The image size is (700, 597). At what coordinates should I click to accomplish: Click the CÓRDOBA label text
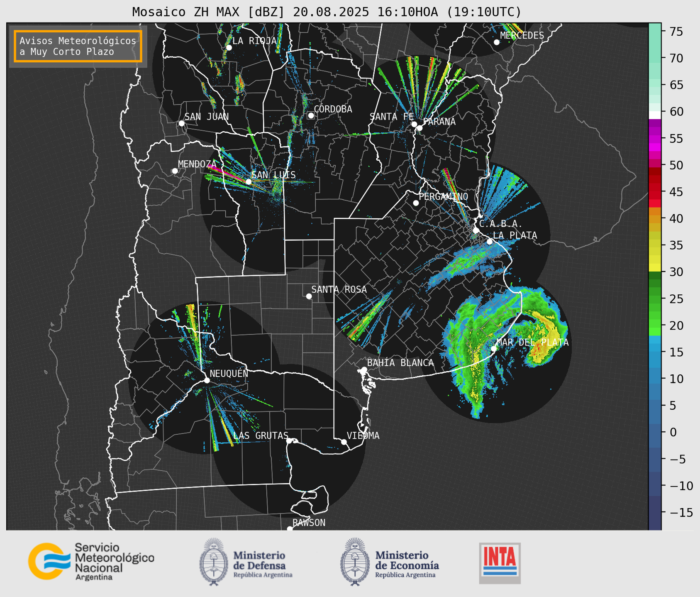(x=333, y=109)
